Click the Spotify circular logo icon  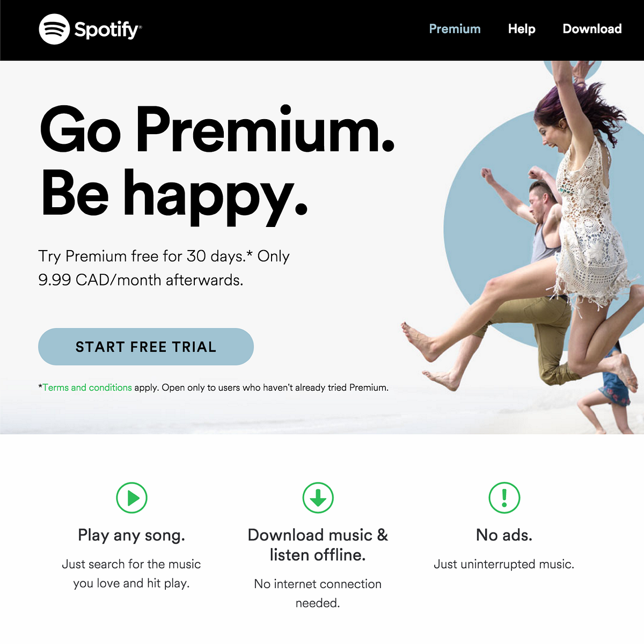tap(54, 29)
